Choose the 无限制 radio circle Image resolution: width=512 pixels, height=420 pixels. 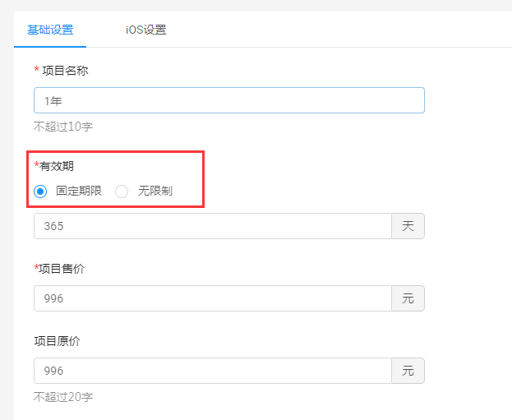point(122,192)
